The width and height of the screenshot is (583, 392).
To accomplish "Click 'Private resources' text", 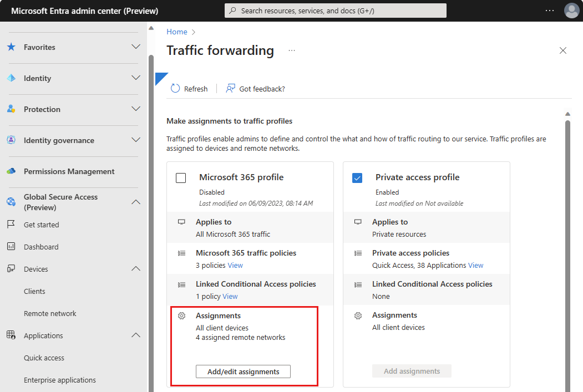I will click(x=399, y=234).
